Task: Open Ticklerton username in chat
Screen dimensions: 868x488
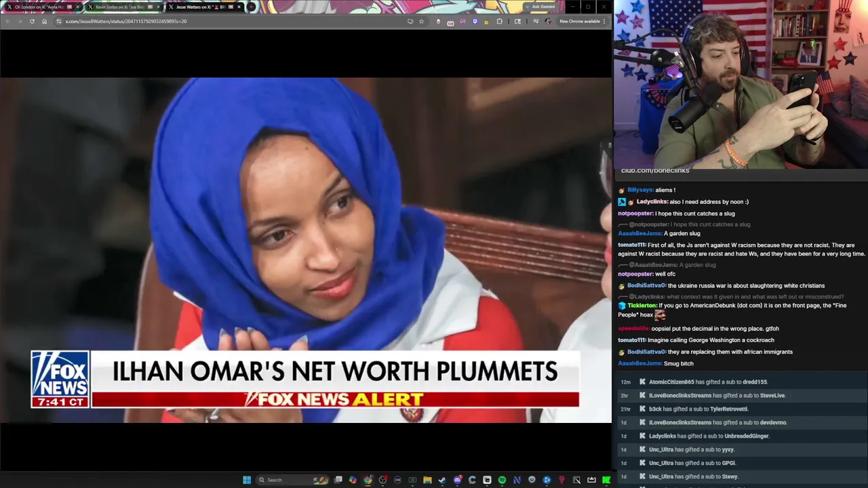Action: (x=642, y=305)
